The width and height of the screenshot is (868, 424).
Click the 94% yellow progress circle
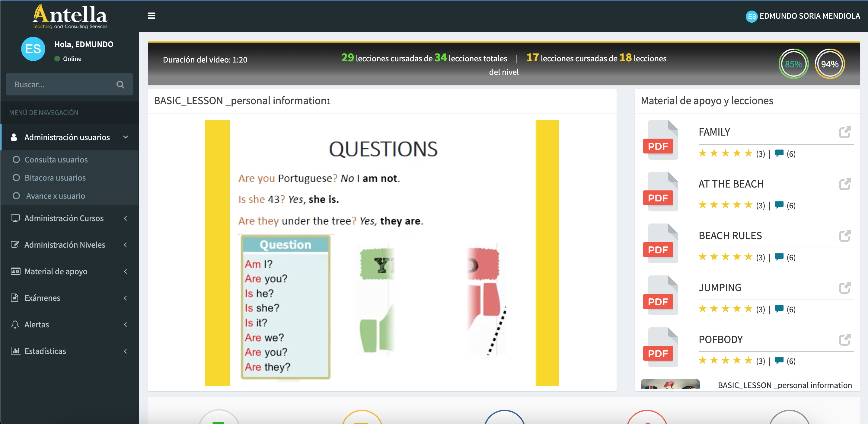tap(829, 64)
